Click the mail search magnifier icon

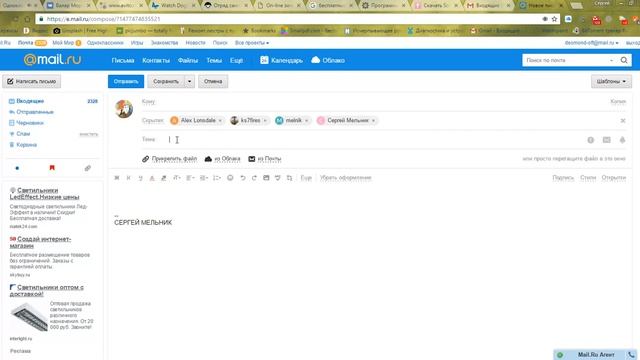(x=624, y=60)
